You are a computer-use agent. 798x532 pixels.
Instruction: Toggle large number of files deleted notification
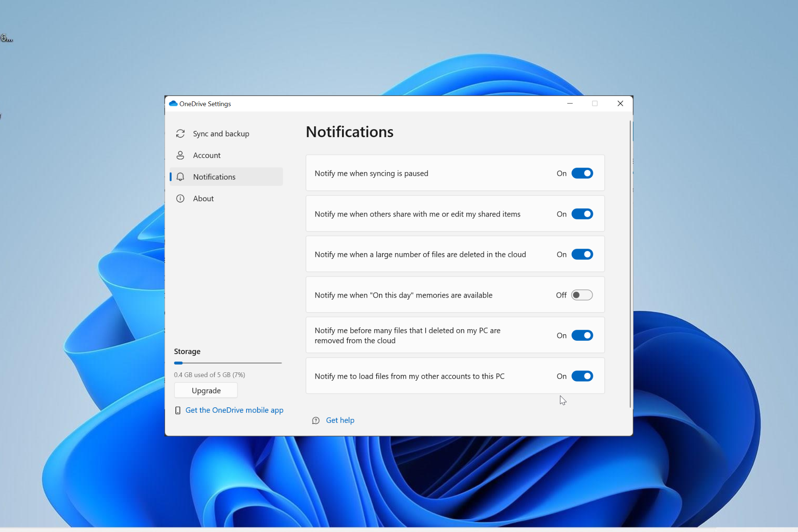(582, 254)
